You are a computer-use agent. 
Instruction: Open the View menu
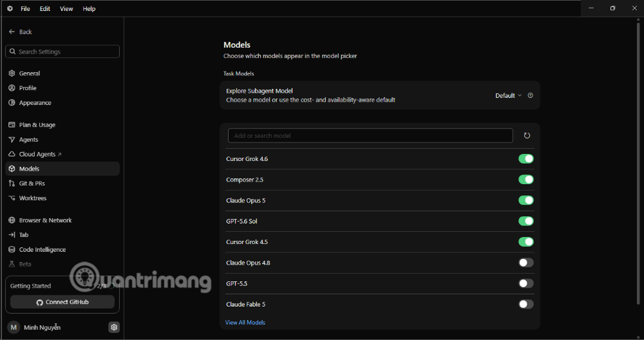click(66, 8)
